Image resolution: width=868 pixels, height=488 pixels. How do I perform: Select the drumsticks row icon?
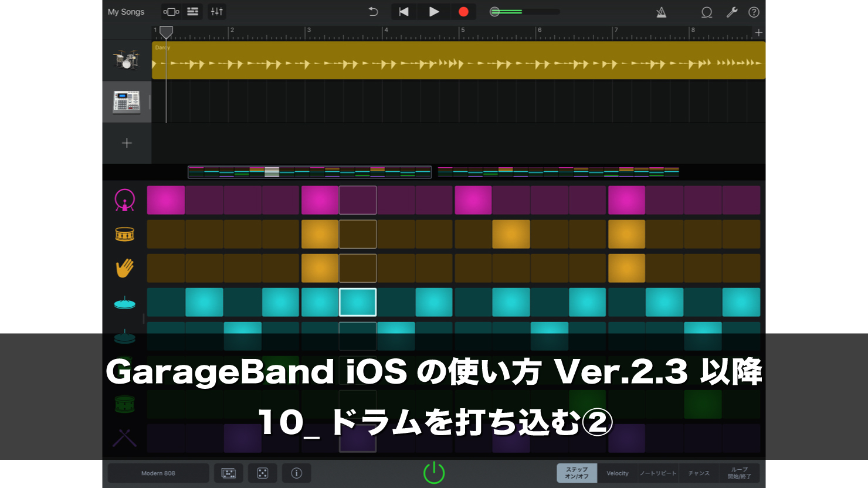pos(125,438)
